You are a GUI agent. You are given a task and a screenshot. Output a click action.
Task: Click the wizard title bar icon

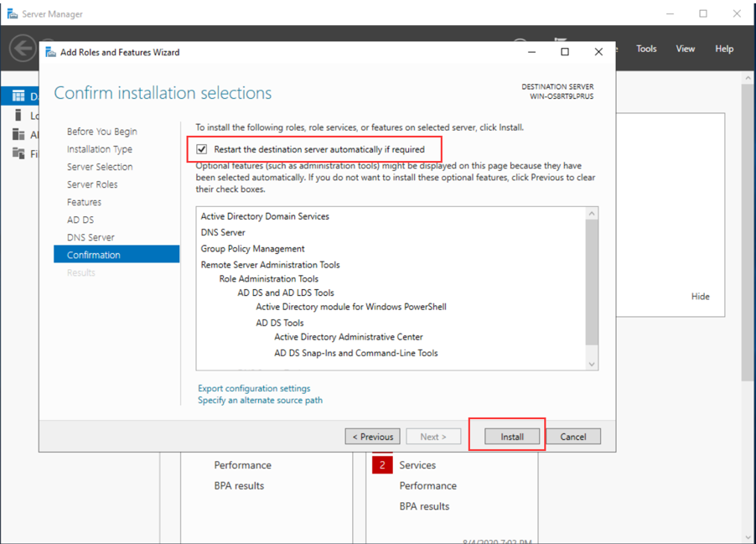pos(51,52)
